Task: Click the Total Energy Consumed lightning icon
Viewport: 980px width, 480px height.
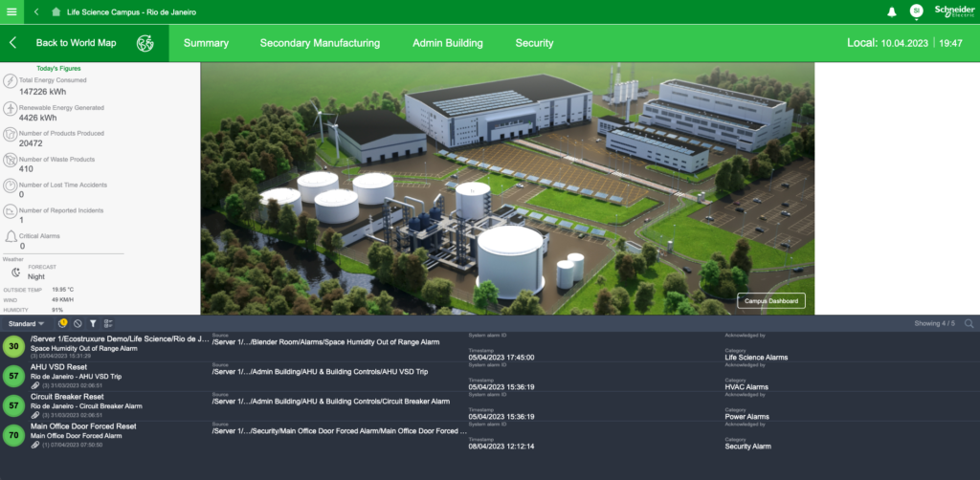Action: click(x=10, y=81)
